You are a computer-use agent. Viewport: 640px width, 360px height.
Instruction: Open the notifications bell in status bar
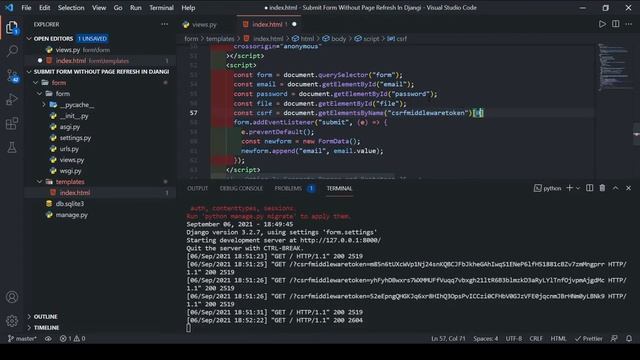click(x=629, y=338)
